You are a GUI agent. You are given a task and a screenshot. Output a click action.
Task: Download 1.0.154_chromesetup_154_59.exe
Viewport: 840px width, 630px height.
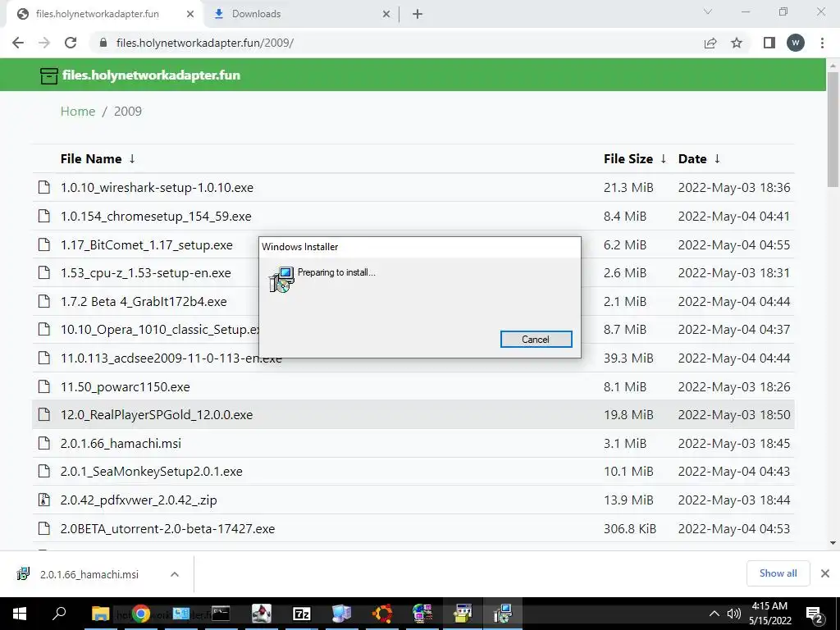click(156, 217)
